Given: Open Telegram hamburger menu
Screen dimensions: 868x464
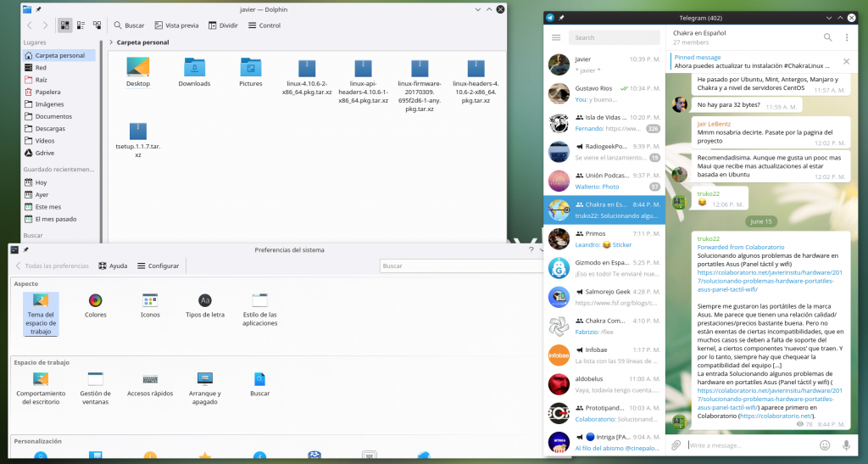Looking at the screenshot, I should [x=556, y=37].
